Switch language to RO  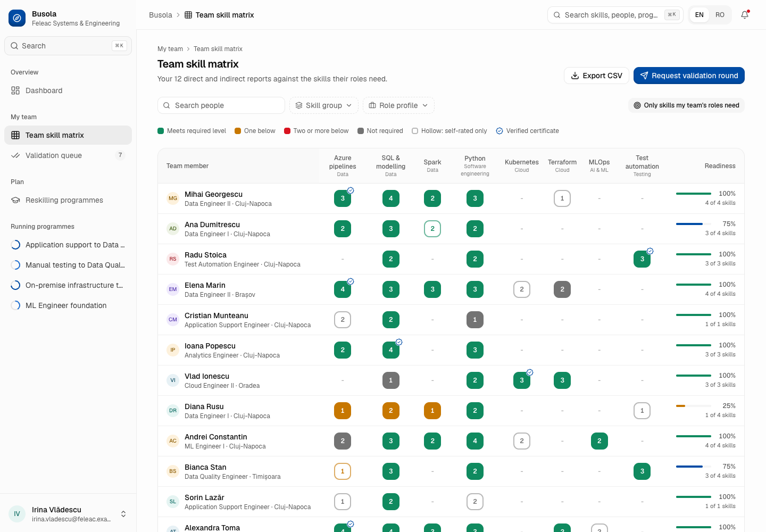720,15
